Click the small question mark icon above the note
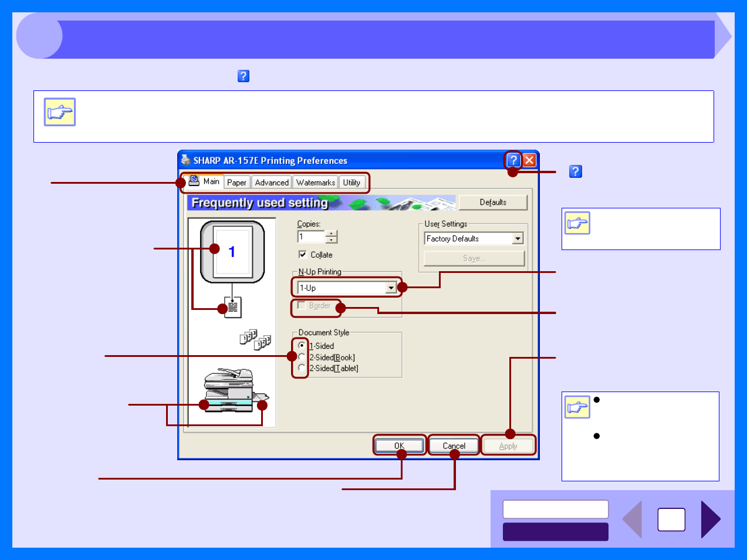 [244, 76]
